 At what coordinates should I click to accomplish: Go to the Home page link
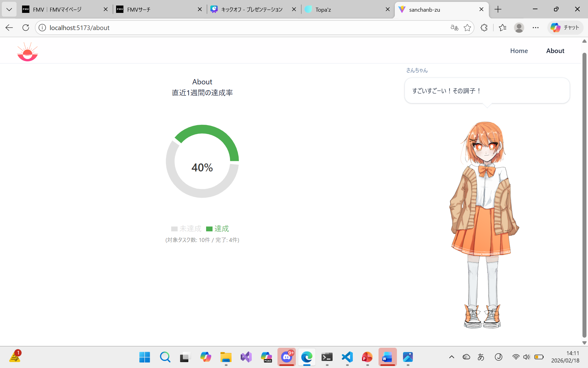pyautogui.click(x=519, y=51)
